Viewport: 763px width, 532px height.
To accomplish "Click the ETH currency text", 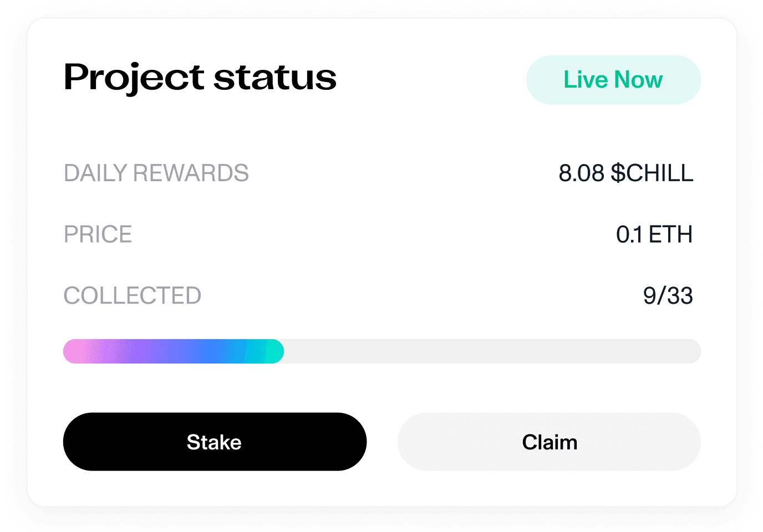I will pyautogui.click(x=670, y=234).
